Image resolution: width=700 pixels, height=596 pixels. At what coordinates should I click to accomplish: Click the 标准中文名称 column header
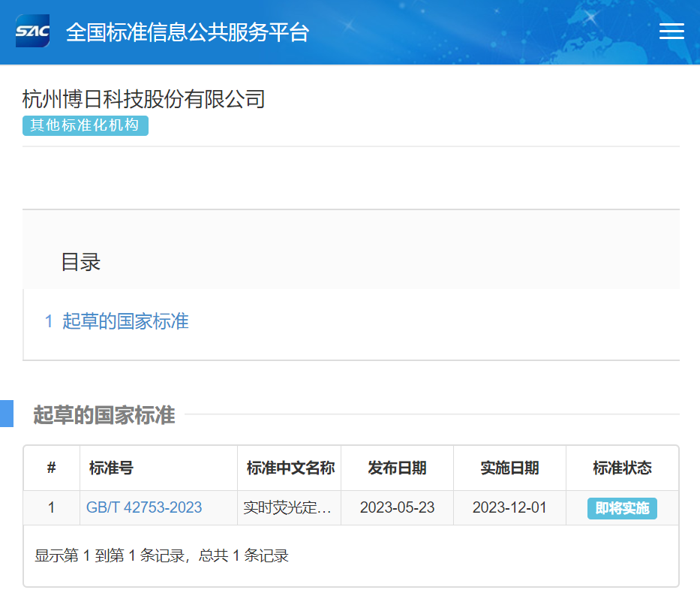click(290, 468)
